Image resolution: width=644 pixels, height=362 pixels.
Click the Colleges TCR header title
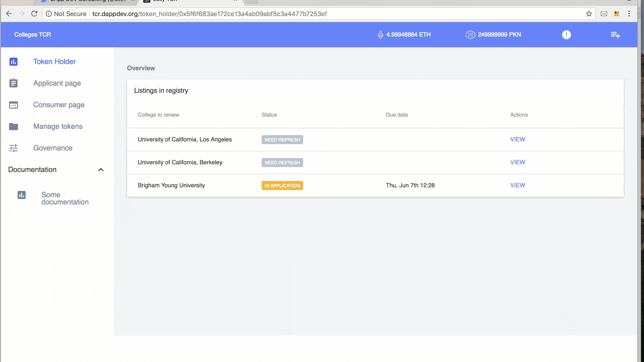click(33, 35)
